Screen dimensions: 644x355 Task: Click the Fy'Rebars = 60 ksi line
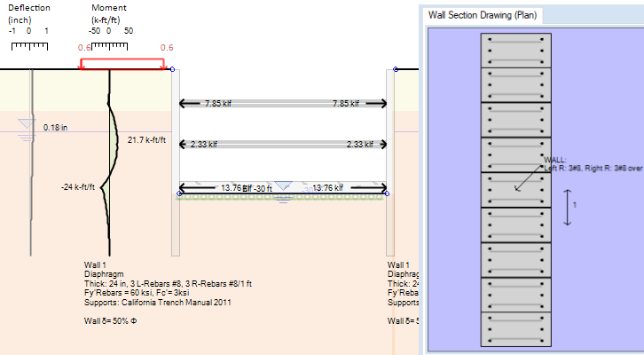(x=137, y=293)
